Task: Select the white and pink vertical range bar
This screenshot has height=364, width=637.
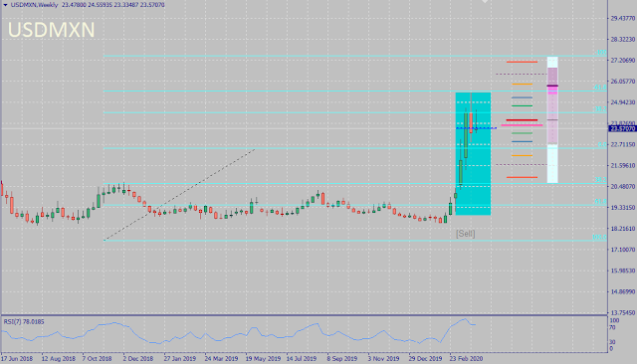Action: tap(552, 119)
